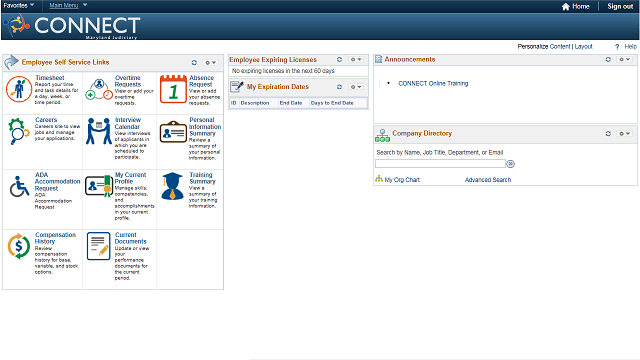The image size is (640, 360).
Task: Sort by the End Date column header
Action: tap(291, 103)
